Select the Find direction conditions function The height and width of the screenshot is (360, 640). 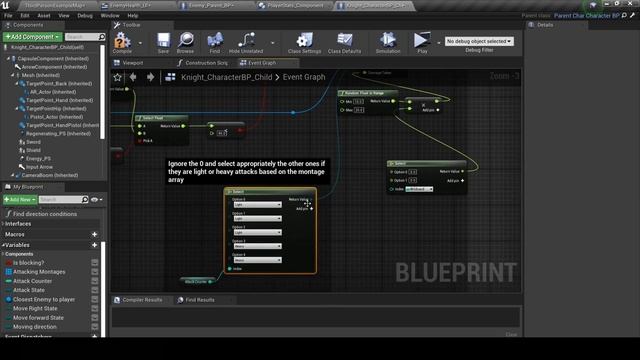coord(44,214)
